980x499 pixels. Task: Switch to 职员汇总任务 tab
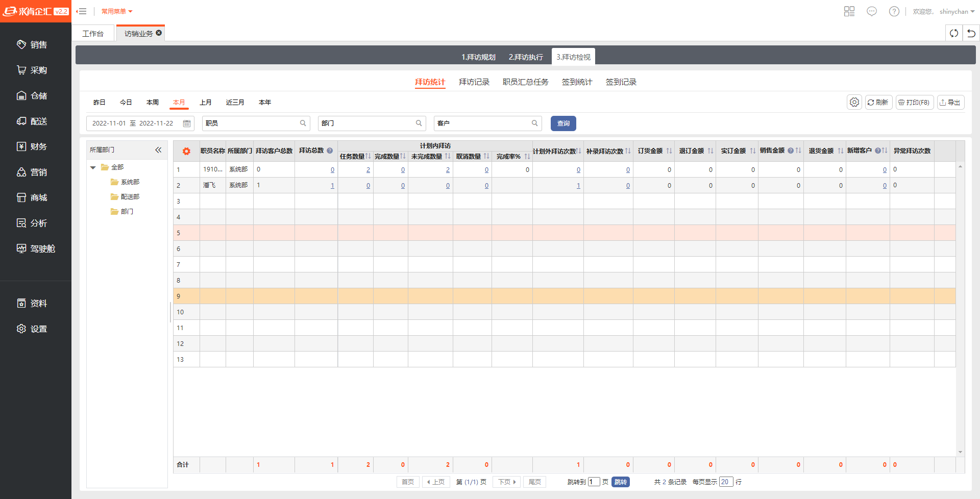click(x=525, y=82)
